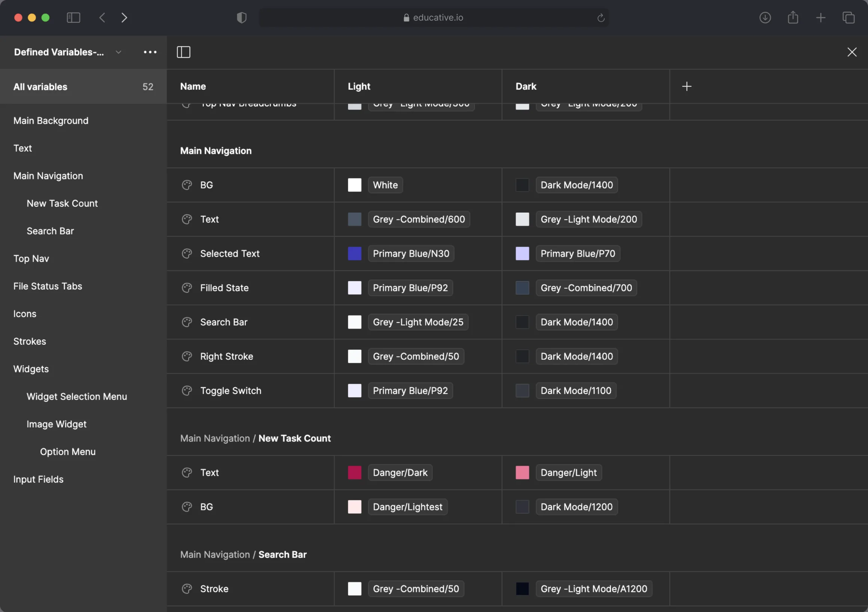
Task: Click the palette icon for Toggle Switch
Action: 187,391
